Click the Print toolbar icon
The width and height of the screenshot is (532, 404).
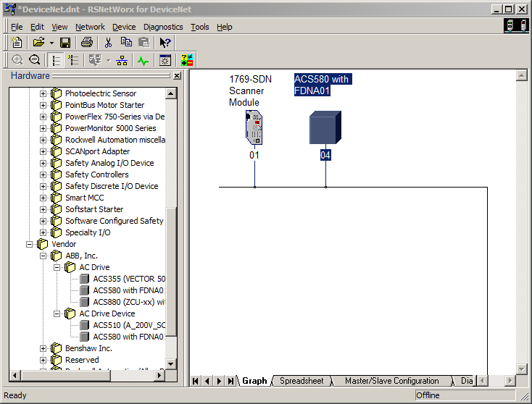tap(86, 43)
